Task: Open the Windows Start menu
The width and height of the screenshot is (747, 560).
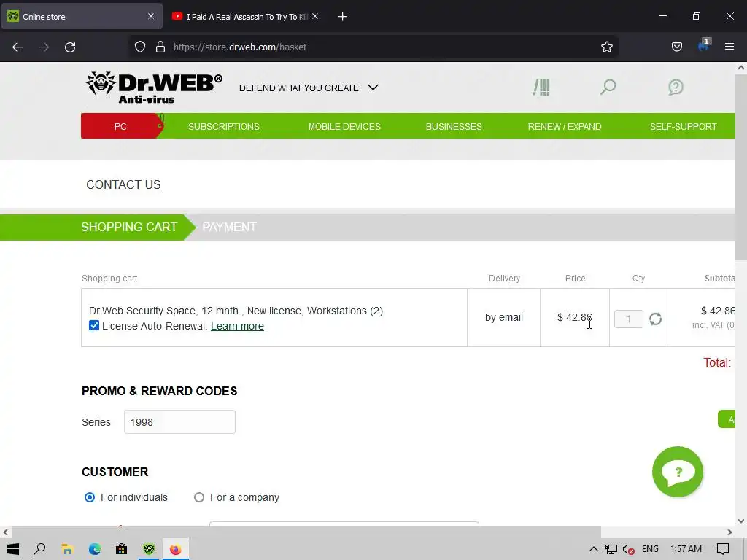Action: [x=13, y=549]
